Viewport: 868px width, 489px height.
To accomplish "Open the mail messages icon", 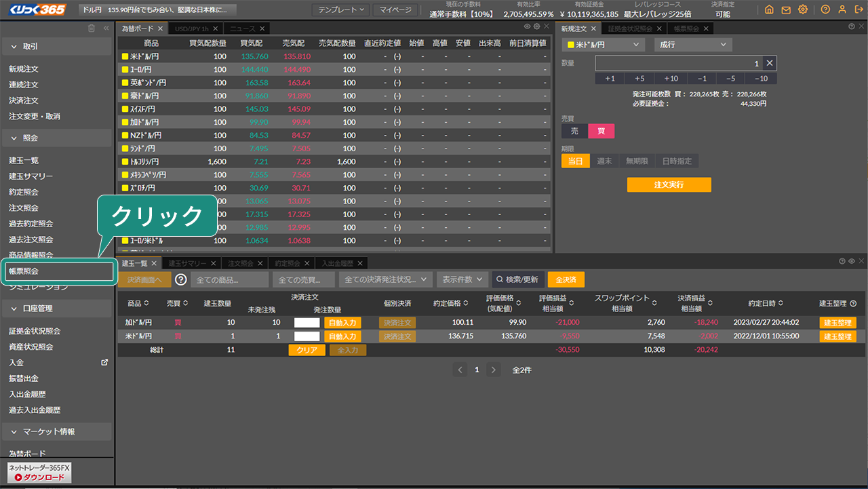I will 786,9.
